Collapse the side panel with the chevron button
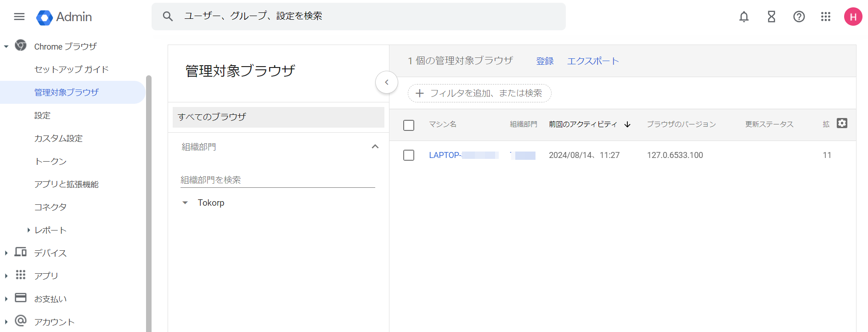Image resolution: width=868 pixels, height=332 pixels. click(x=386, y=82)
